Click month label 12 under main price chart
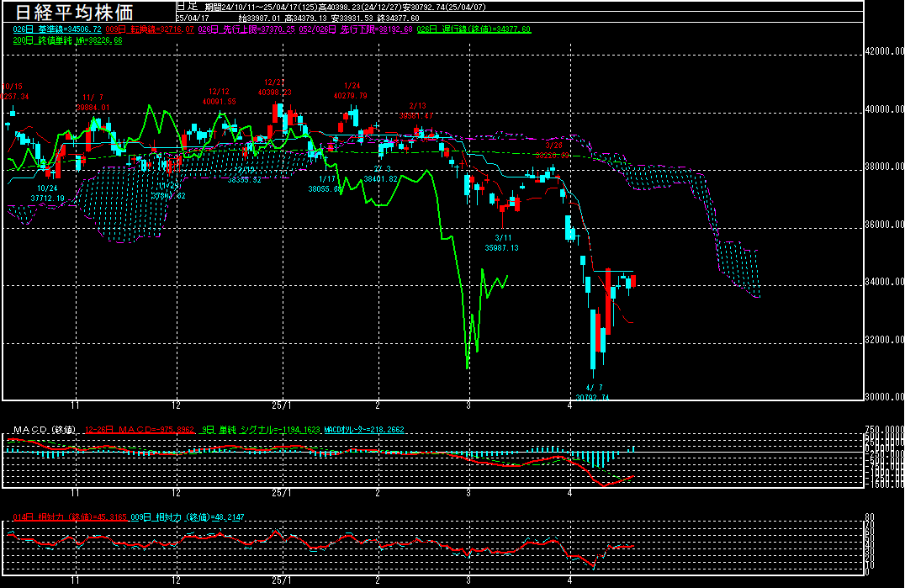This screenshot has height=588, width=905. click(176, 405)
